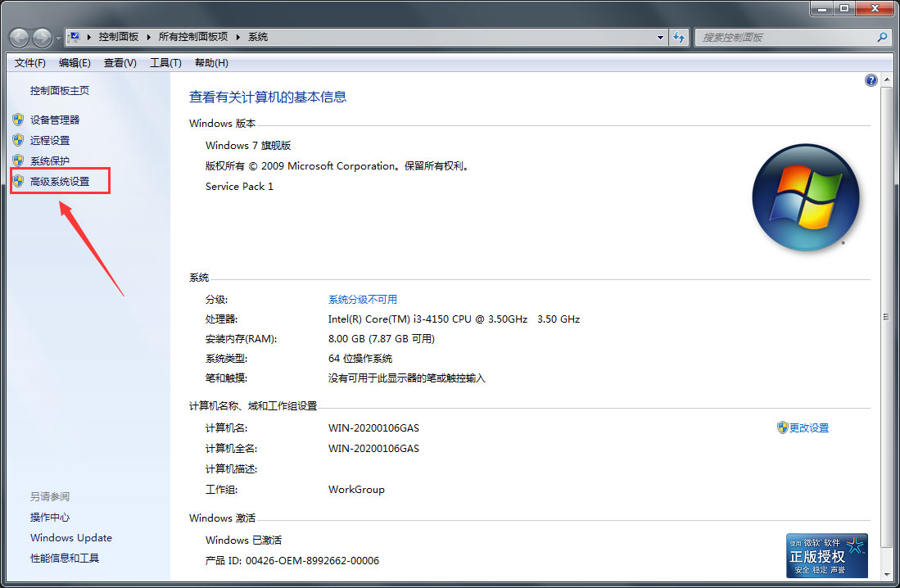The width and height of the screenshot is (900, 588).
Task: Click the blue help question mark icon
Action: click(871, 80)
